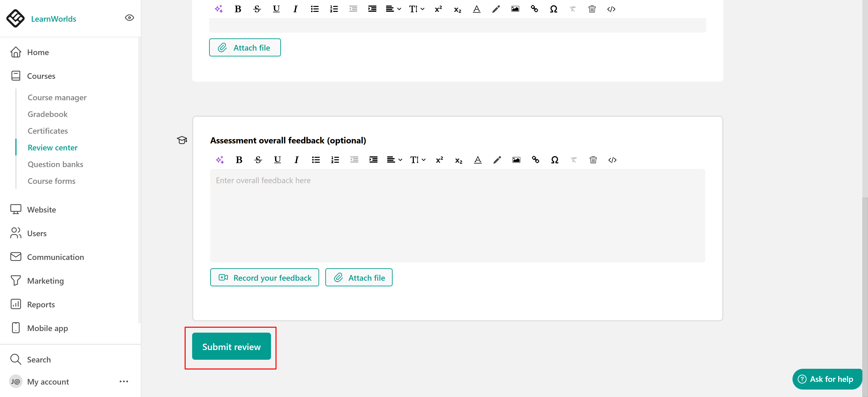Toggle strikethrough in overall feedback editor
The height and width of the screenshot is (397, 868).
point(258,160)
